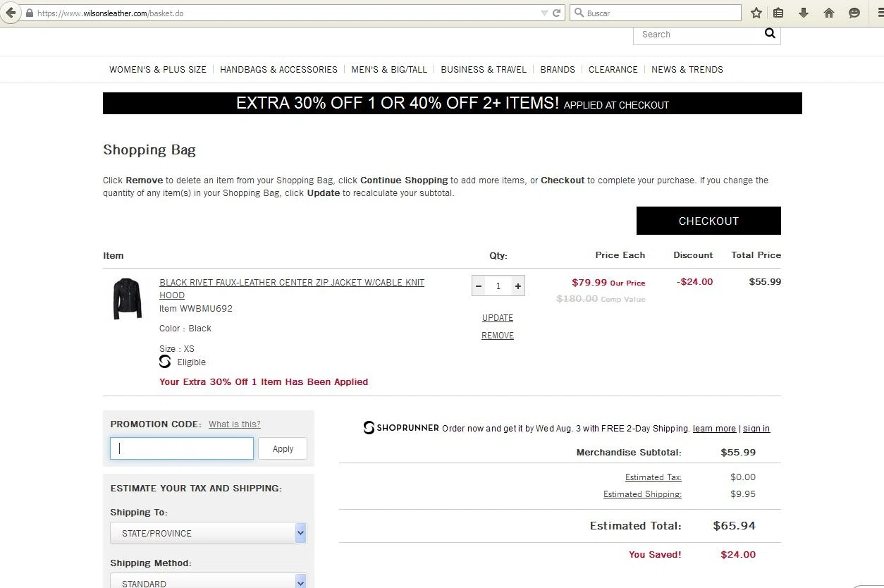Bookmark this page with the star icon

756,13
